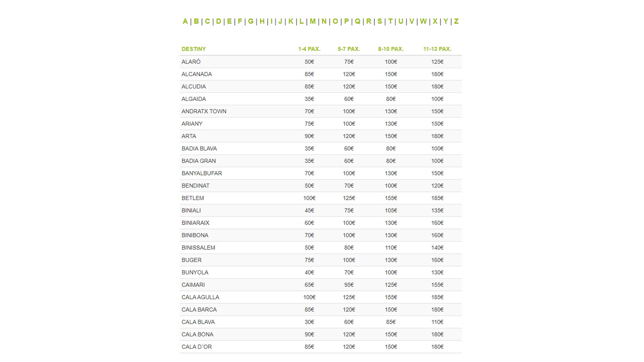
Task: Click the letter B index link
Action: tap(196, 21)
